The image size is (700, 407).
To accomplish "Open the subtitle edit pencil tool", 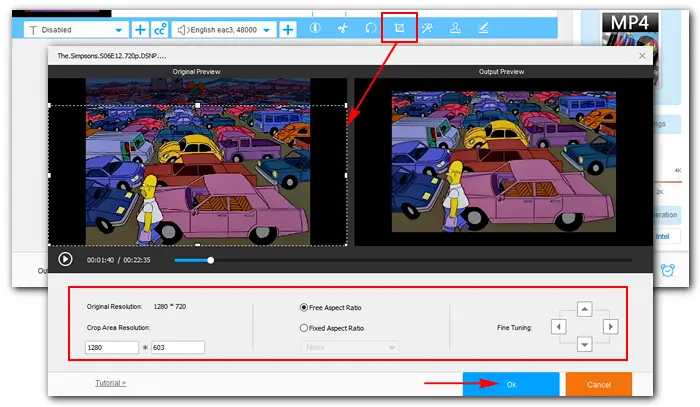I will [x=483, y=28].
